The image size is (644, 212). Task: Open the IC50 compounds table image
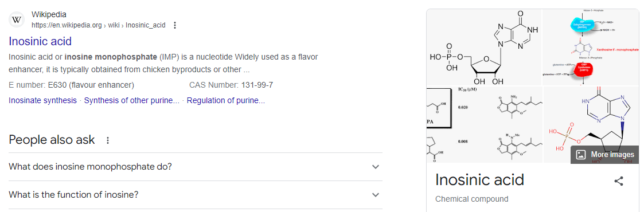484,125
